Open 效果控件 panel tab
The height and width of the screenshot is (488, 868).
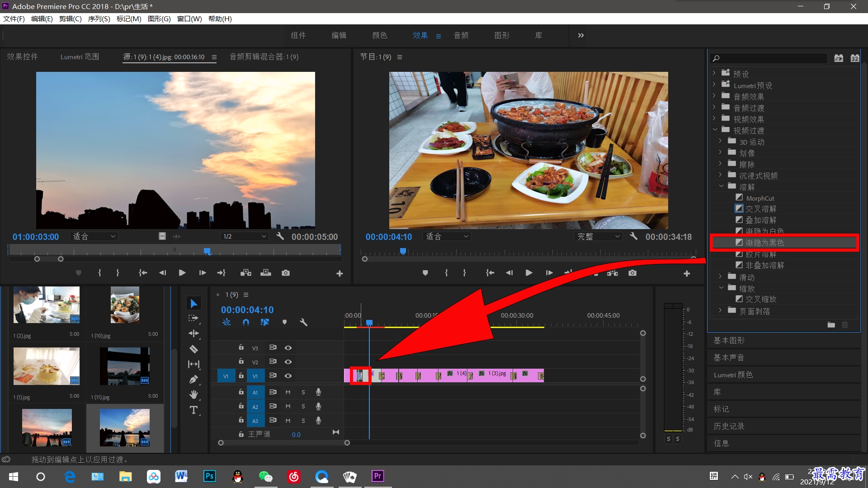[22, 57]
